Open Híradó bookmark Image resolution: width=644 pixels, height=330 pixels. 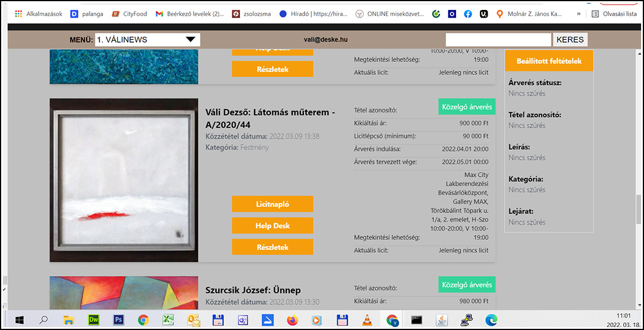(313, 13)
